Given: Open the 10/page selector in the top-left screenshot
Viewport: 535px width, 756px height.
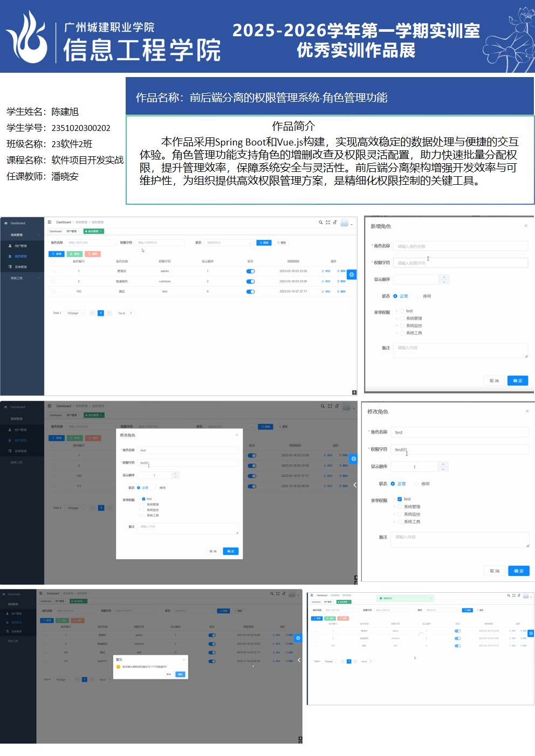Looking at the screenshot, I should click(x=75, y=313).
